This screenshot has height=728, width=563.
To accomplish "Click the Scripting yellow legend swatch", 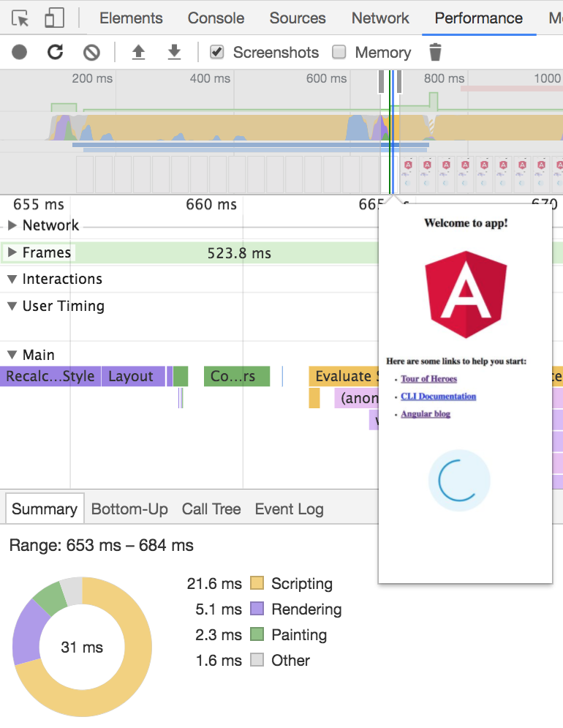I will point(257,583).
